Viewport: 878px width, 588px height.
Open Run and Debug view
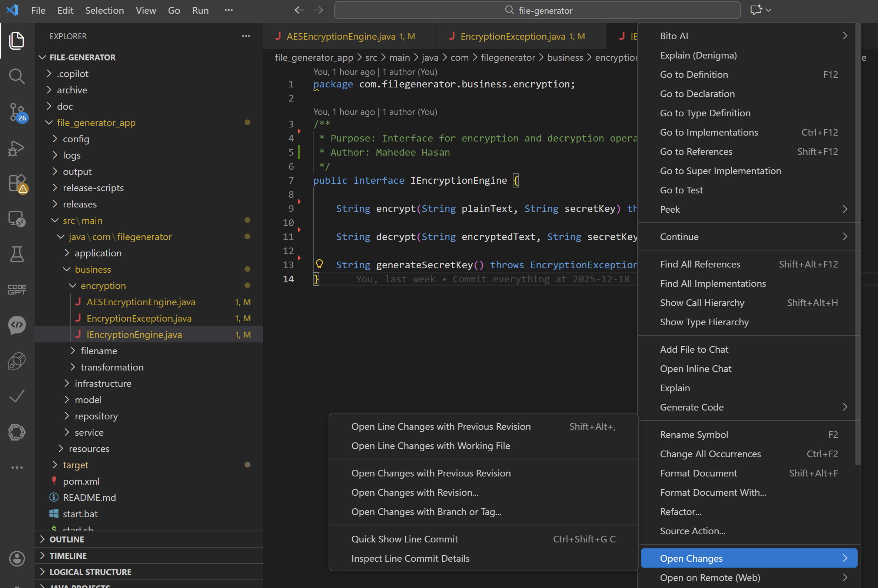(x=17, y=148)
